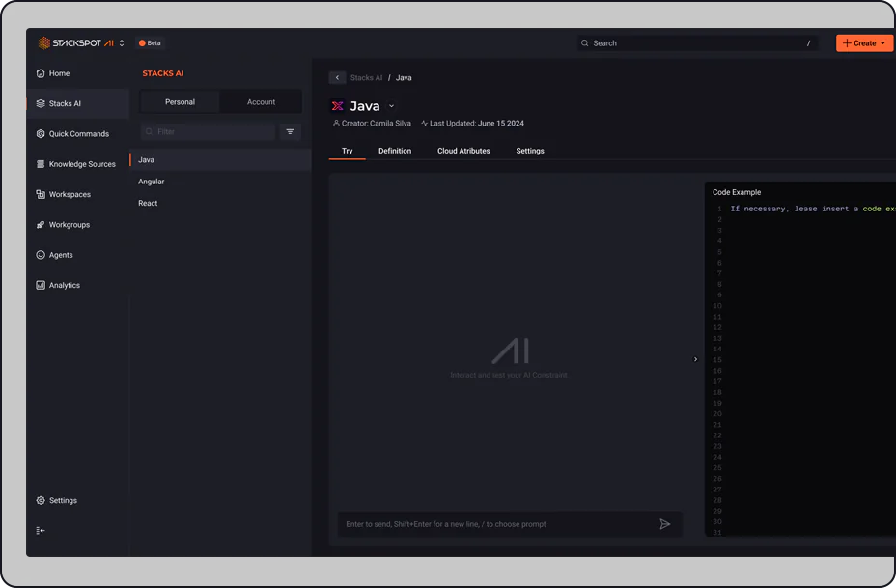Click the Knowledge Sources icon
Screen dimensions: 896x588
click(x=41, y=164)
